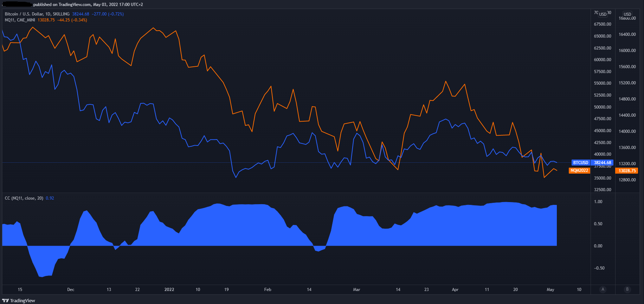The width and height of the screenshot is (644, 304).
Task: Select the -44.25 (-0.34%) change value
Action: (72, 20)
